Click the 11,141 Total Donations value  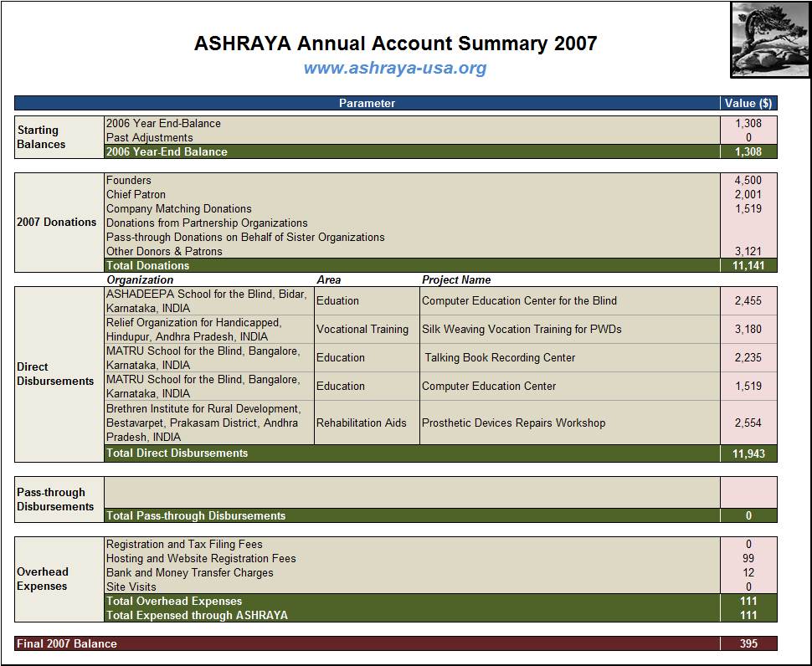(x=748, y=265)
